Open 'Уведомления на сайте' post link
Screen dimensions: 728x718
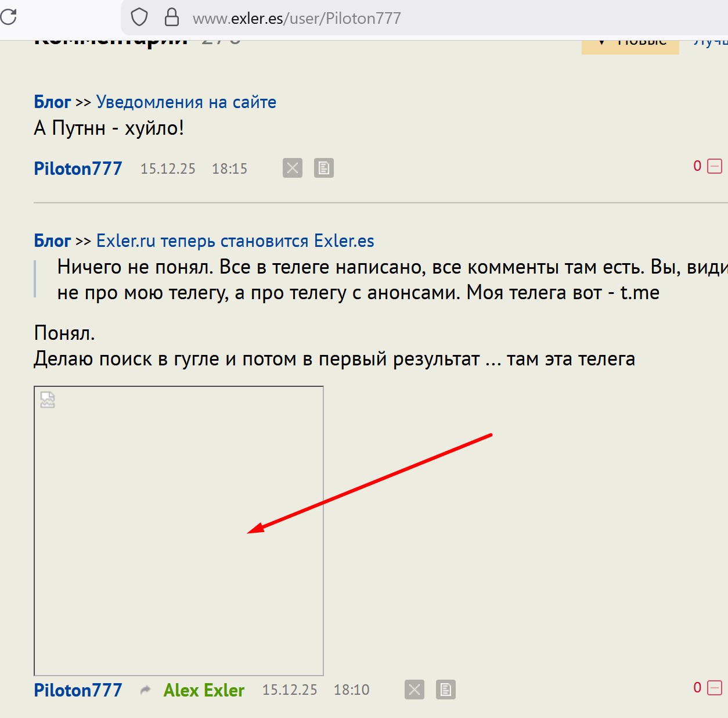[x=186, y=102]
